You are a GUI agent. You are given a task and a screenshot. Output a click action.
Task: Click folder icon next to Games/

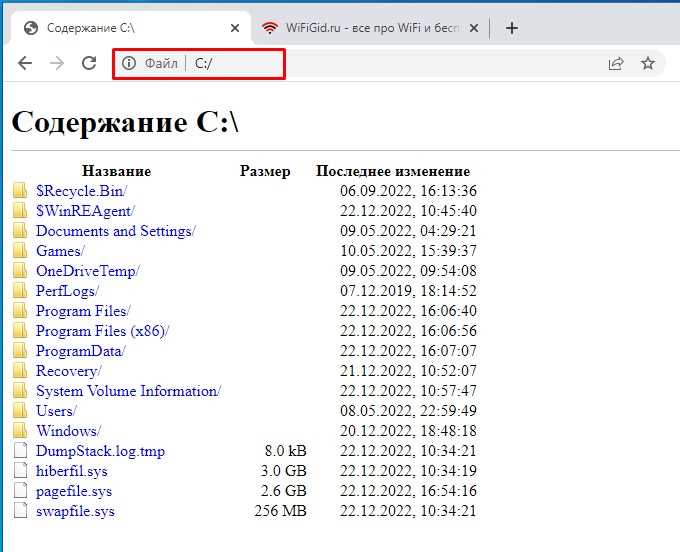20,250
